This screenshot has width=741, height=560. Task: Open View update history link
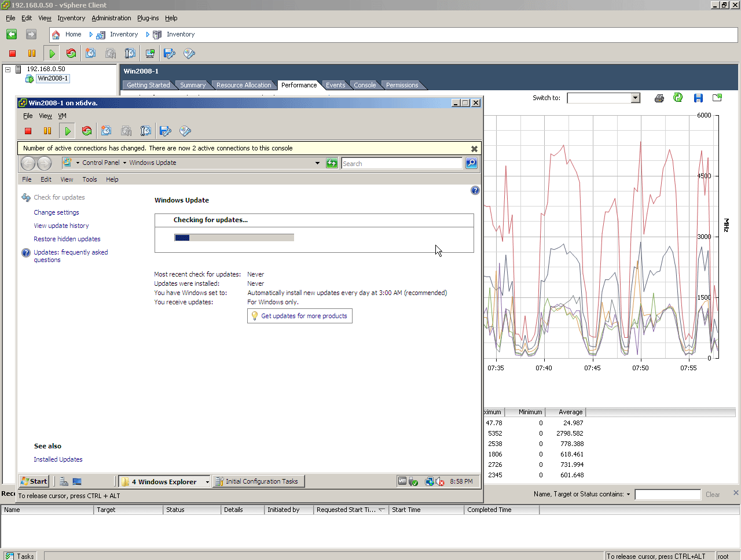coord(61,226)
